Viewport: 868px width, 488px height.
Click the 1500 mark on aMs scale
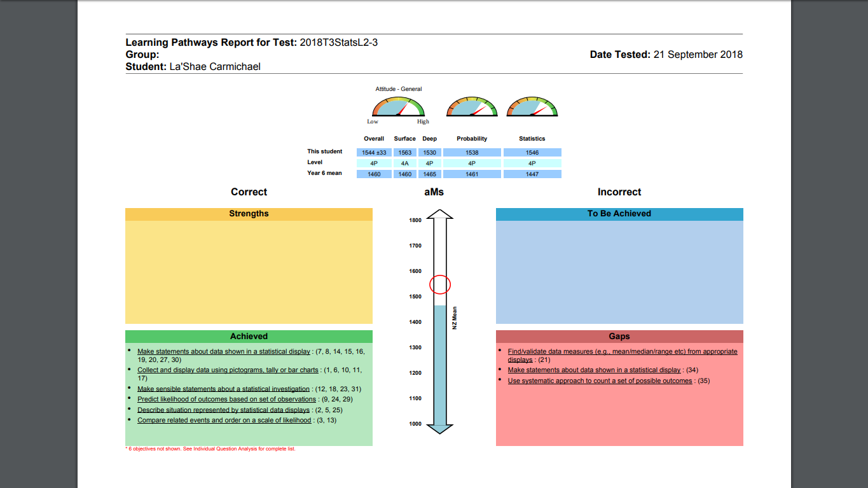point(415,296)
